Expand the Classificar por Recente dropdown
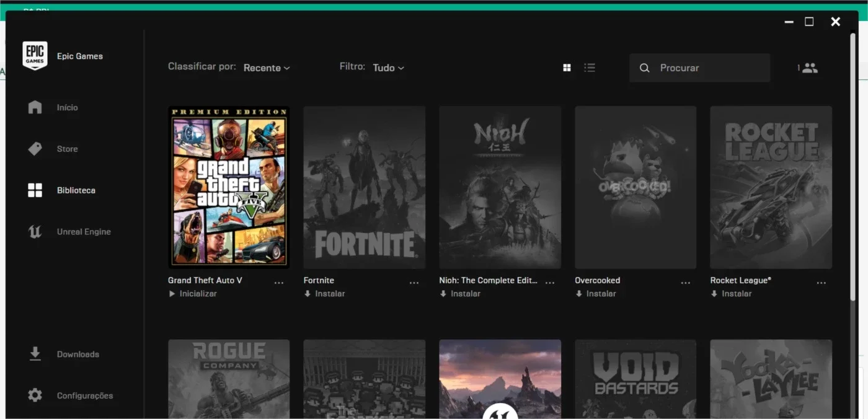868x419 pixels. [x=267, y=68]
